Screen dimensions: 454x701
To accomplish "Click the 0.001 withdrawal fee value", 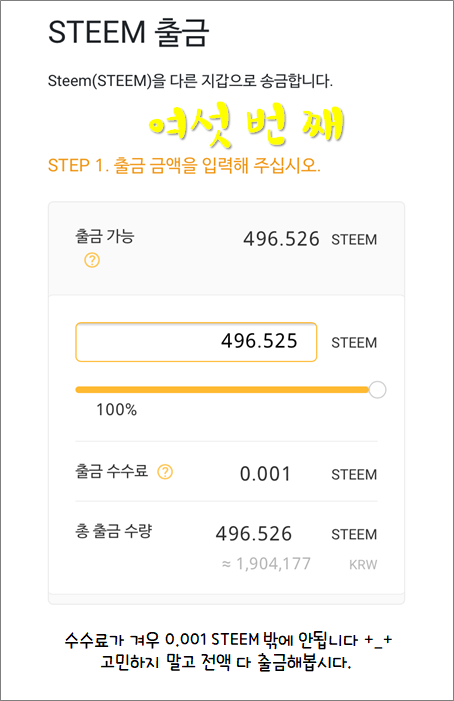I will click(x=265, y=474).
